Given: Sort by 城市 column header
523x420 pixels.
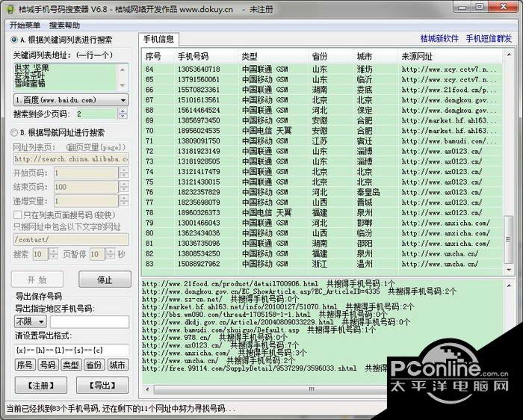Looking at the screenshot, I should click(376, 56).
